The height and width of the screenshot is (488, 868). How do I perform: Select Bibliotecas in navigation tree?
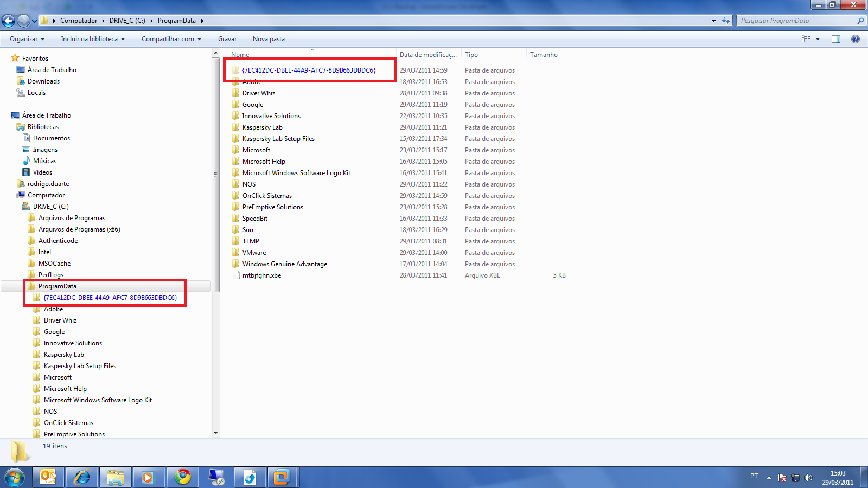pyautogui.click(x=43, y=127)
